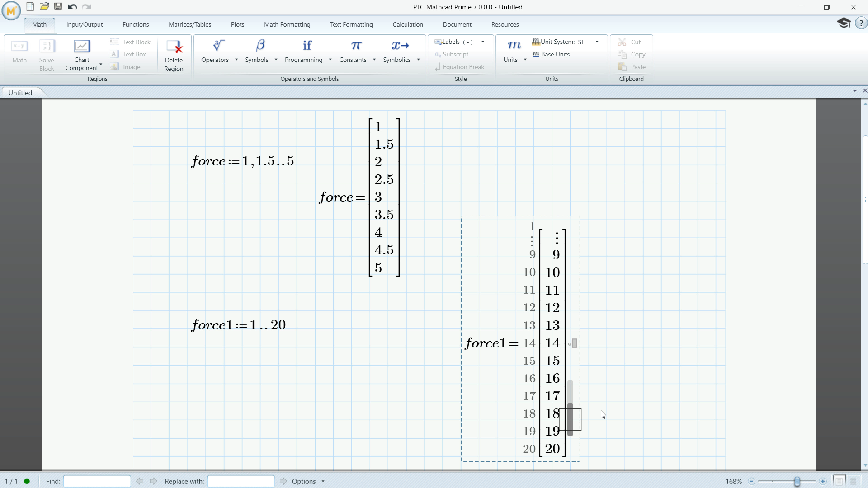The height and width of the screenshot is (488, 868).
Task: Click the Paste clipboard button
Action: (632, 67)
